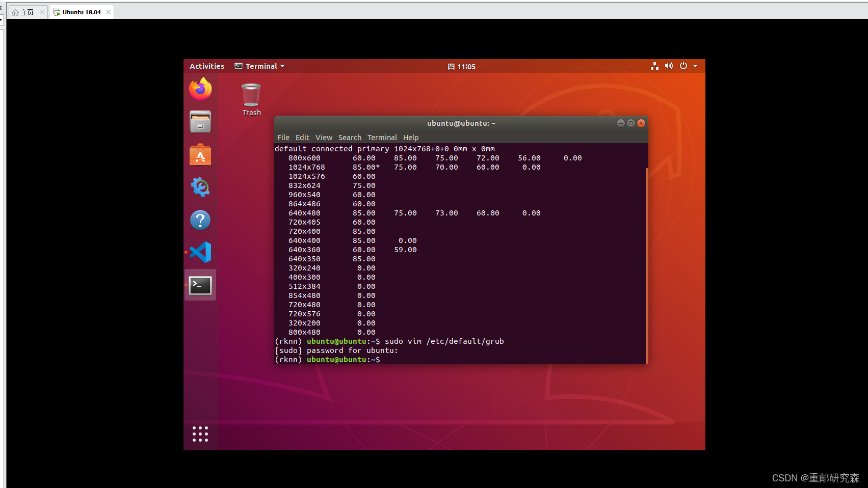Open the Edit menu in Terminal
868x488 pixels.
click(302, 138)
